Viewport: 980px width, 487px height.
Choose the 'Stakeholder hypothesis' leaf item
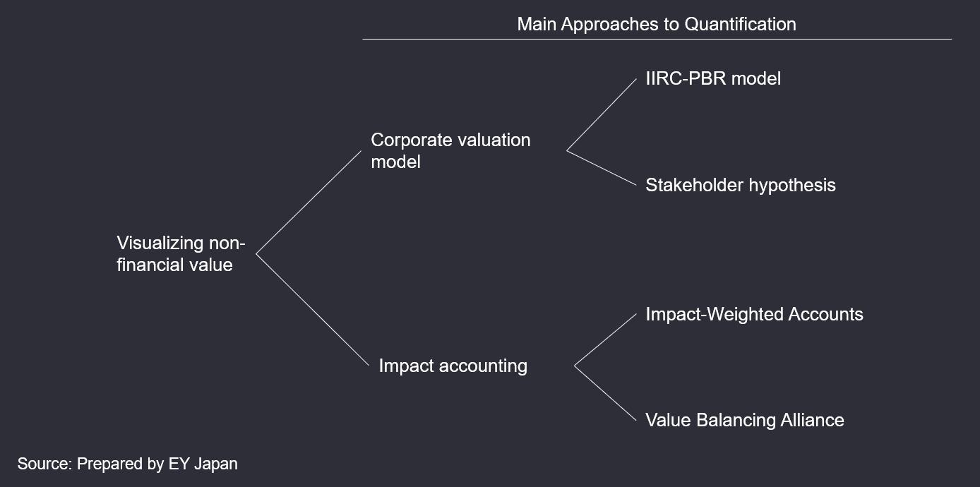click(741, 185)
